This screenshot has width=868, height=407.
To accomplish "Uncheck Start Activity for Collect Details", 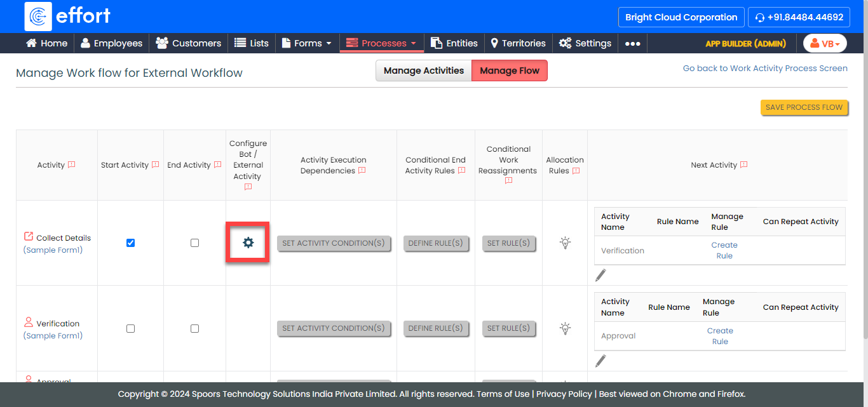I will coord(130,243).
